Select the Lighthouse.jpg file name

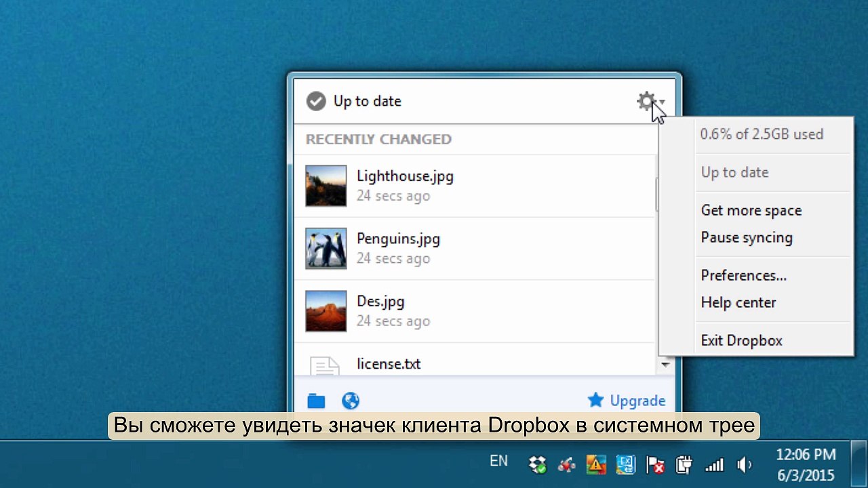pyautogui.click(x=405, y=176)
